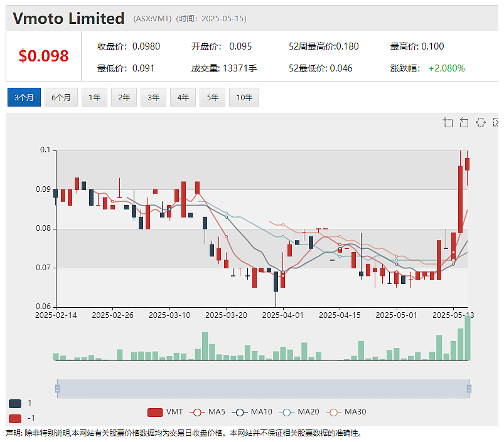The image size is (504, 442).
Task: Toggle MA20 line in legend
Action: [x=299, y=412]
